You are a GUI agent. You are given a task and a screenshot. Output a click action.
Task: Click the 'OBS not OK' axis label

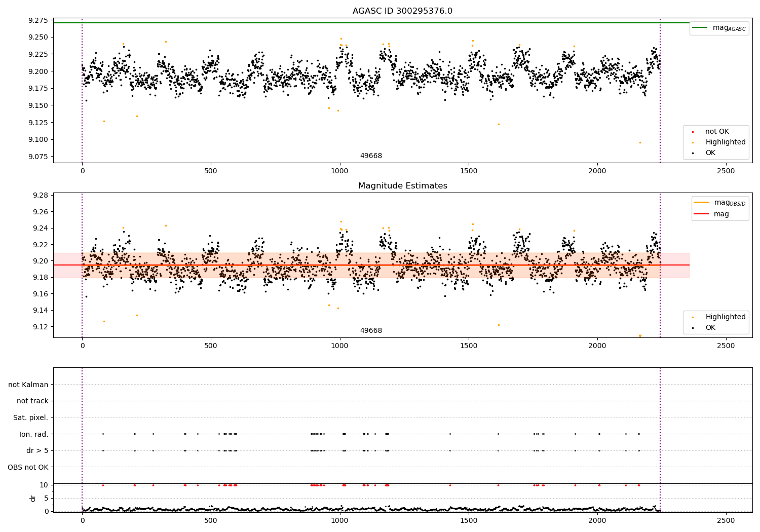(x=28, y=467)
